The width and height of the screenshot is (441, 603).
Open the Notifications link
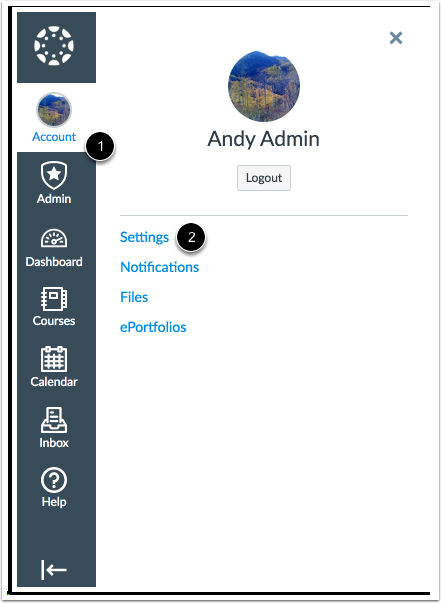tap(160, 267)
